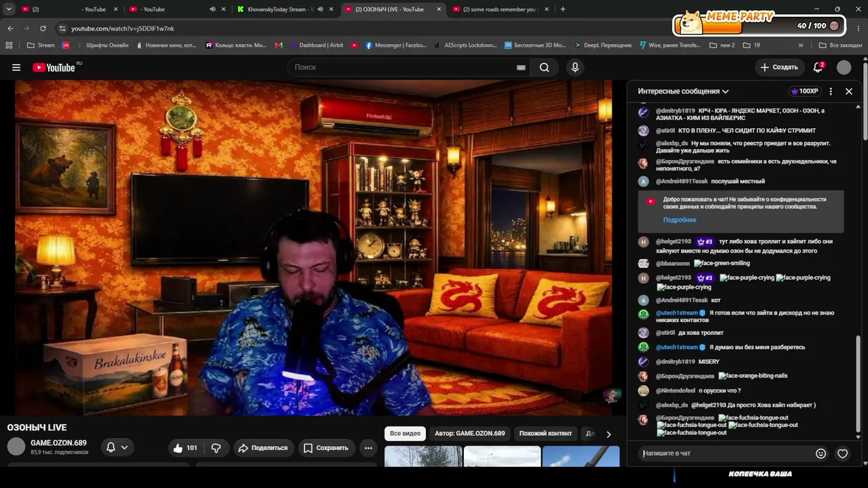Open the Dashboard | Airbit bookmark
This screenshot has width=868, height=488.
coord(316,45)
